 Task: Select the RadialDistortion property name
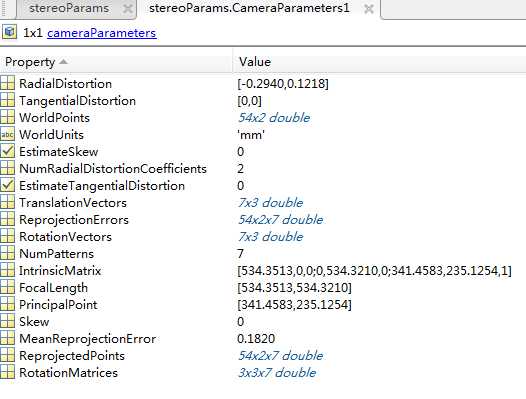(65, 84)
